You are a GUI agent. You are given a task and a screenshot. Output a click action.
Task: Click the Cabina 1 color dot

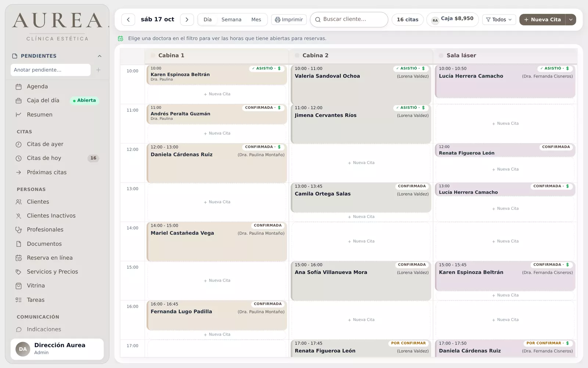click(153, 56)
